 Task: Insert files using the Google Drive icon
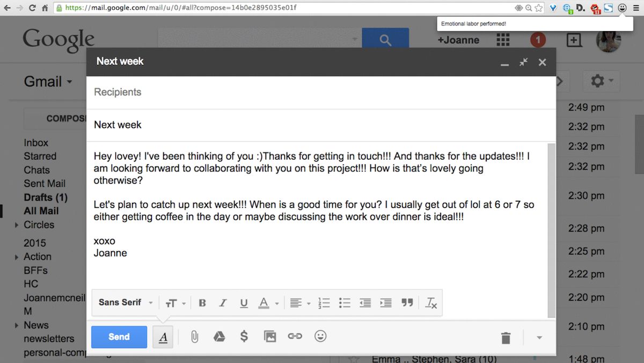click(x=219, y=337)
